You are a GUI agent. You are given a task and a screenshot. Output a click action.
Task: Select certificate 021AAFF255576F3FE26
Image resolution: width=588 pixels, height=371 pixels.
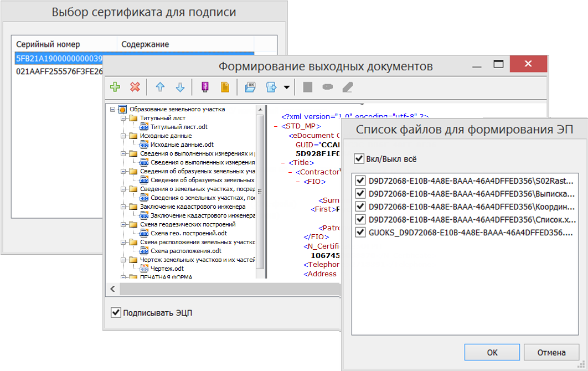click(x=59, y=71)
